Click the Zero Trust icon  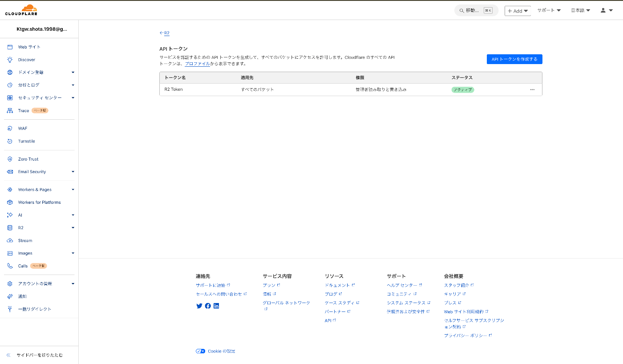click(x=10, y=159)
